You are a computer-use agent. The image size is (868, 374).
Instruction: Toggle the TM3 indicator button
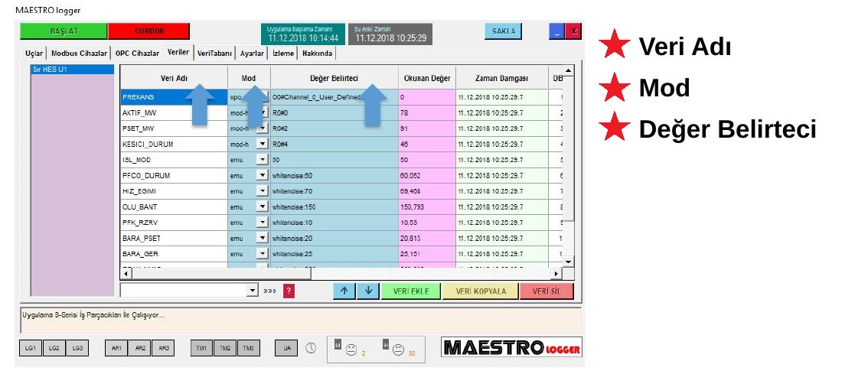(249, 348)
